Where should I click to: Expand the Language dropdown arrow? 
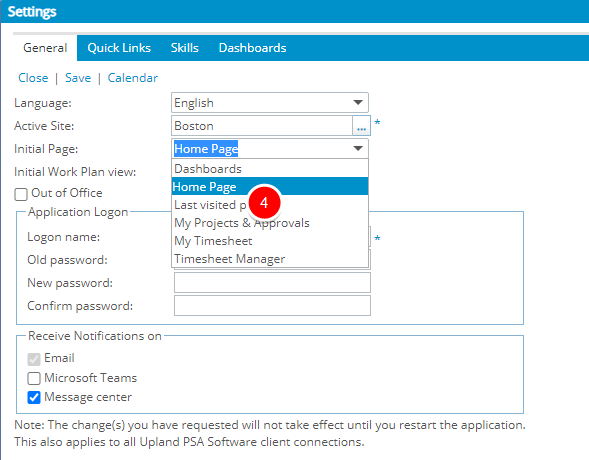(x=358, y=103)
